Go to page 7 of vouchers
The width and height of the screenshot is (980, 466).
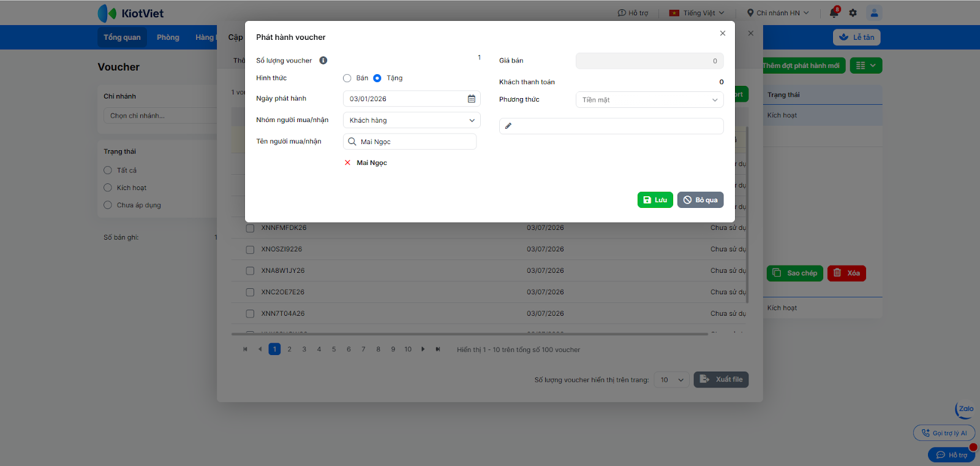(x=363, y=349)
